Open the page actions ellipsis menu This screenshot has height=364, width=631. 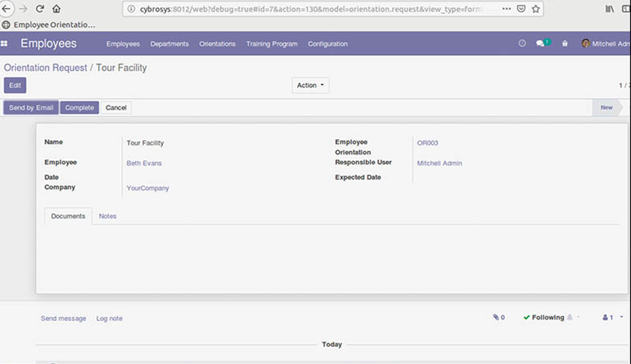(x=507, y=9)
